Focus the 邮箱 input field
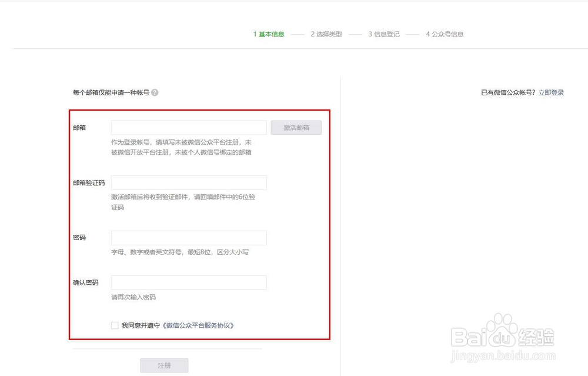Image resolution: width=588 pixels, height=376 pixels. pos(189,128)
